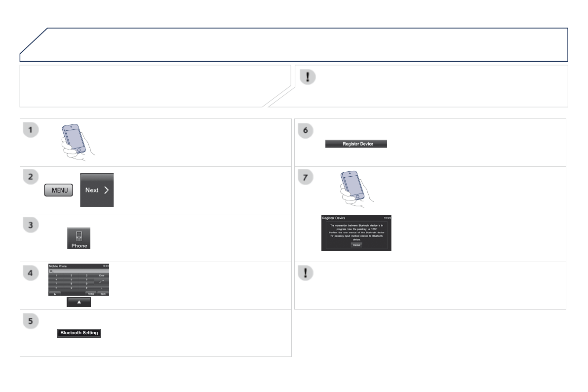The height and width of the screenshot is (392, 588).
Task: Tap the Phone icon tile
Action: point(79,238)
